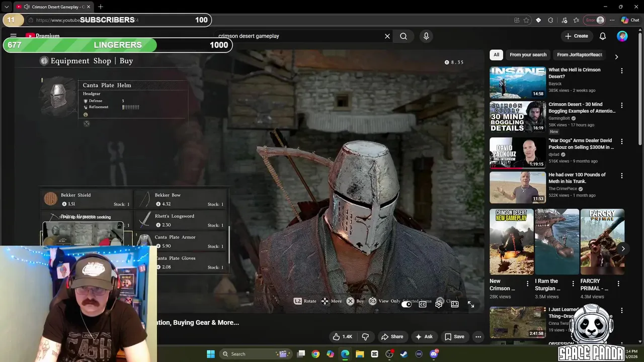Viewport: 644px width, 362px height.
Task: Open options for '100 Pounds of Meth' video
Action: 622,176
